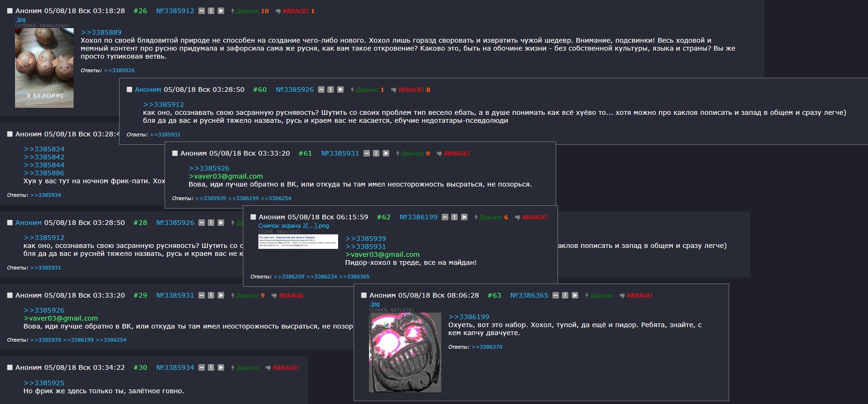Report post #26 with the exclamation icon
Viewport: 868px width, 404px height.
point(211,11)
